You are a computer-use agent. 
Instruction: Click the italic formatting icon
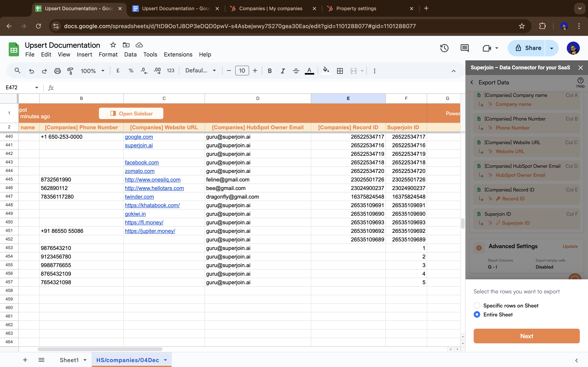(x=283, y=71)
